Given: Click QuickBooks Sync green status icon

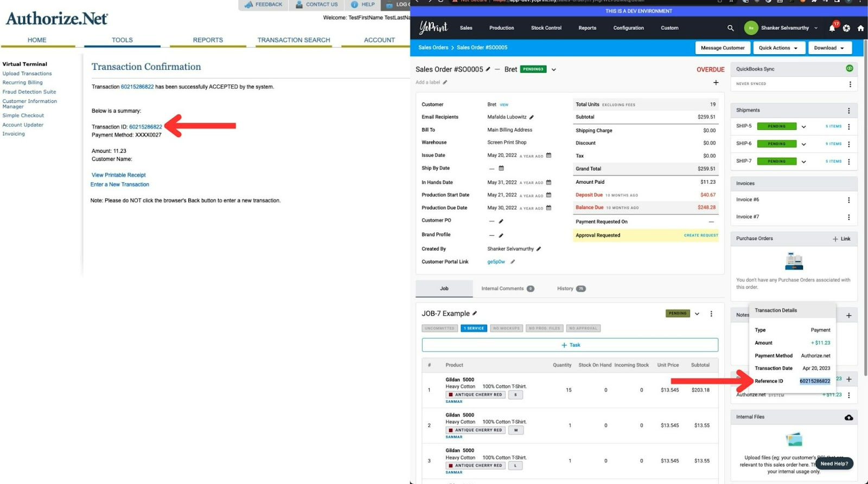Looking at the screenshot, I should pyautogui.click(x=849, y=68).
